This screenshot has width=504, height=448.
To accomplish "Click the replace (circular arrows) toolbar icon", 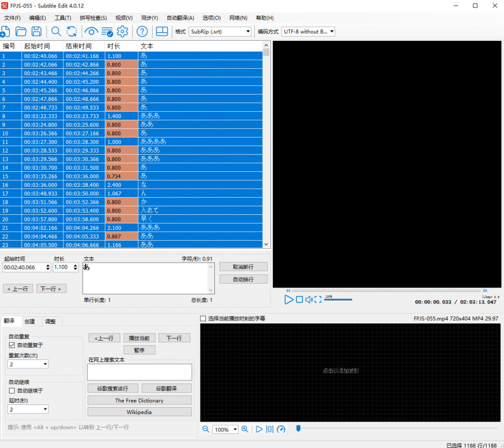I will [x=71, y=32].
